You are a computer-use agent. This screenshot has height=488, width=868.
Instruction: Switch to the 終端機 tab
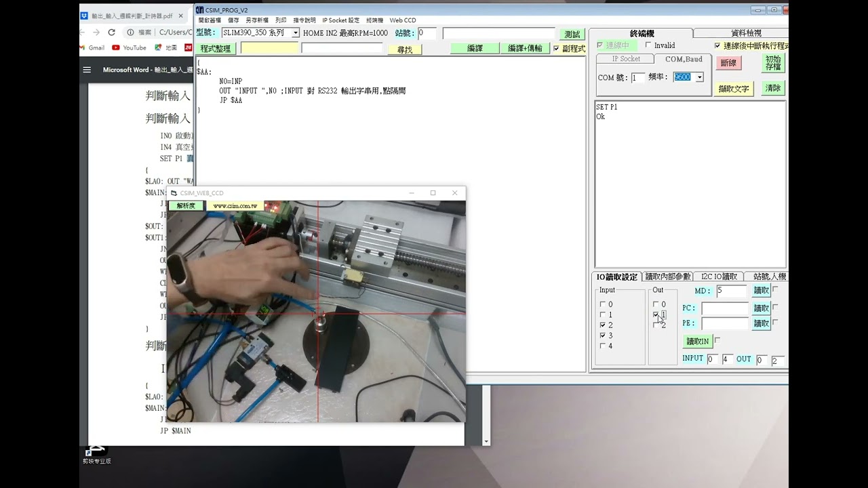coord(642,33)
